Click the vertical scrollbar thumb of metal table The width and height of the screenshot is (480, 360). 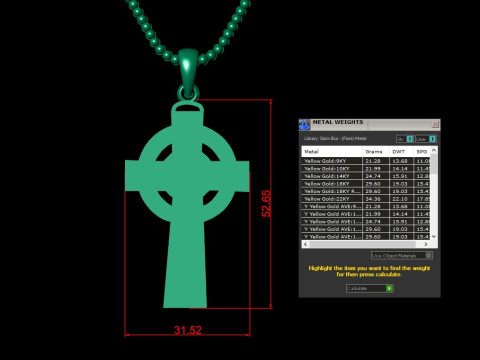point(434,164)
